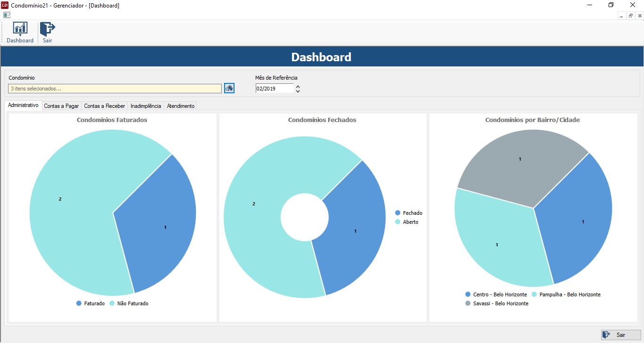Switch to the Inadimplência tab
Image resolution: width=644 pixels, height=343 pixels.
pyautogui.click(x=146, y=106)
